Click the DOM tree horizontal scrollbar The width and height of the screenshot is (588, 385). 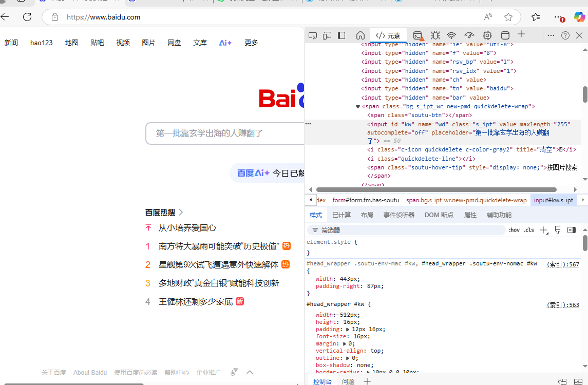click(x=436, y=190)
